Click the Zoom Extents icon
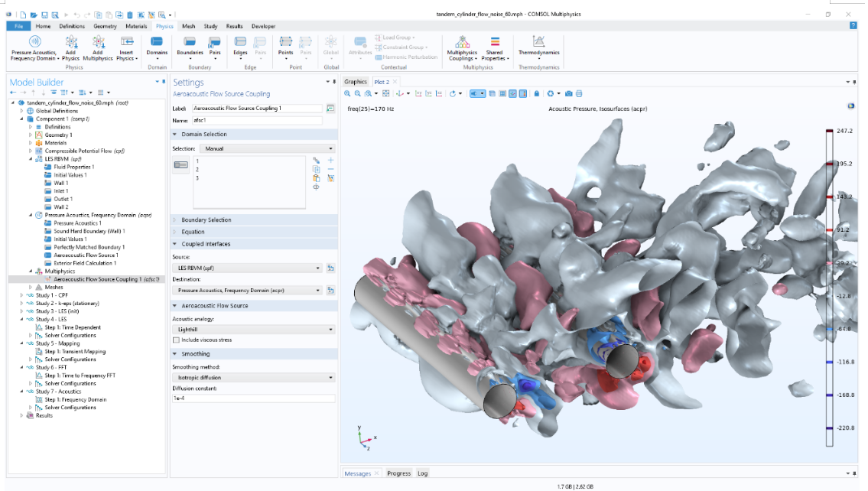The width and height of the screenshot is (868, 491). point(386,94)
